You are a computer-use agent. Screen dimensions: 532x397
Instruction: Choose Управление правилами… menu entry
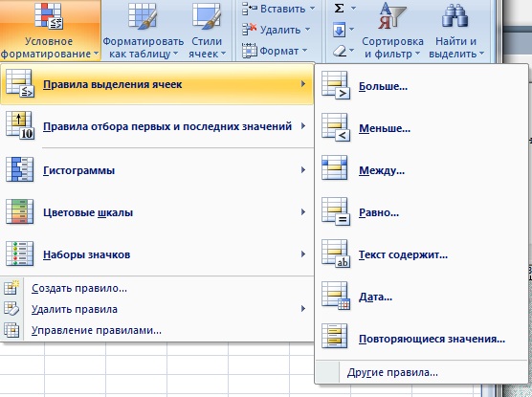[157, 330]
